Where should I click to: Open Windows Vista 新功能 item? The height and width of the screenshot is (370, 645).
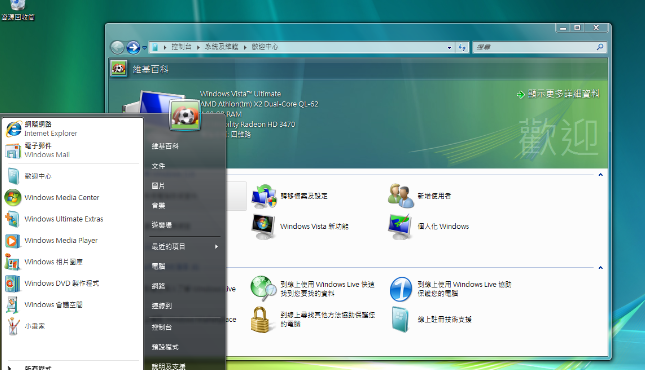[x=300, y=226]
